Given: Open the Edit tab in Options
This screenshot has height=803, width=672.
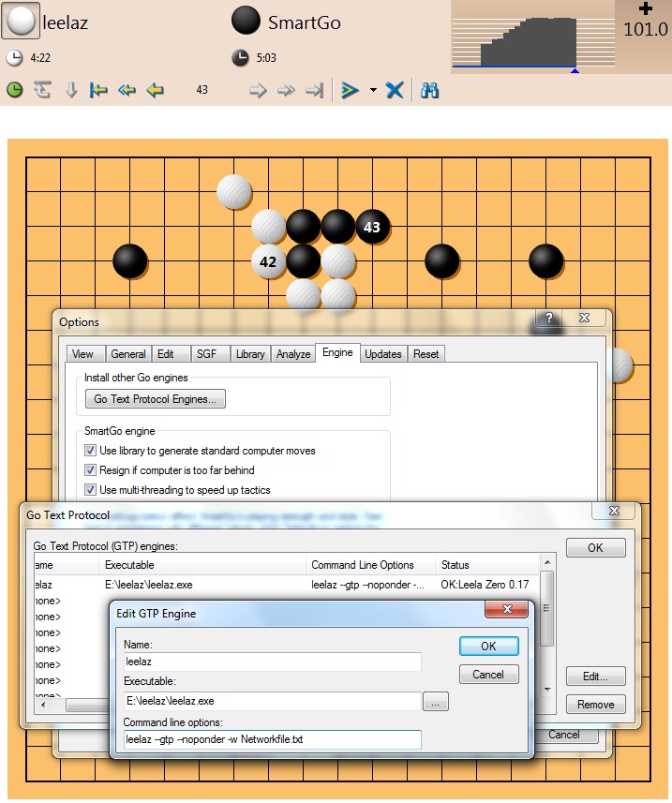Looking at the screenshot, I should coord(171,354).
